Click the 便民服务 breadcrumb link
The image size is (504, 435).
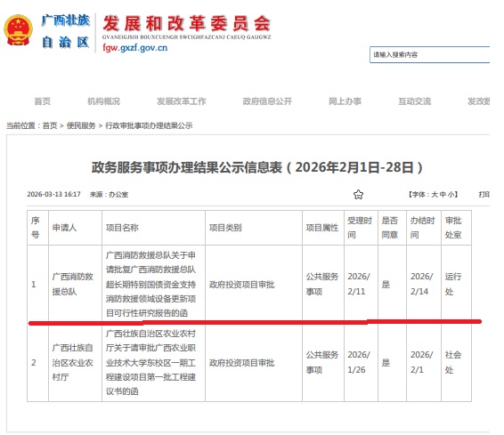(81, 125)
